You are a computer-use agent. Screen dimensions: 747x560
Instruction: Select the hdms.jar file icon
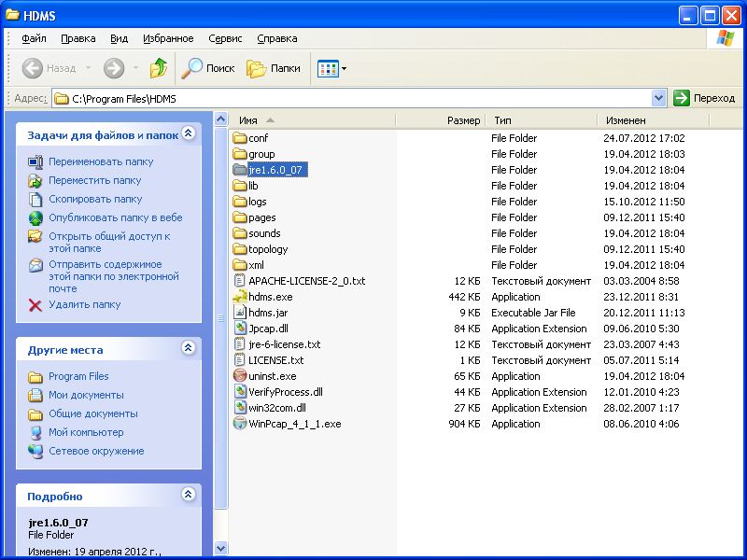pyautogui.click(x=240, y=313)
